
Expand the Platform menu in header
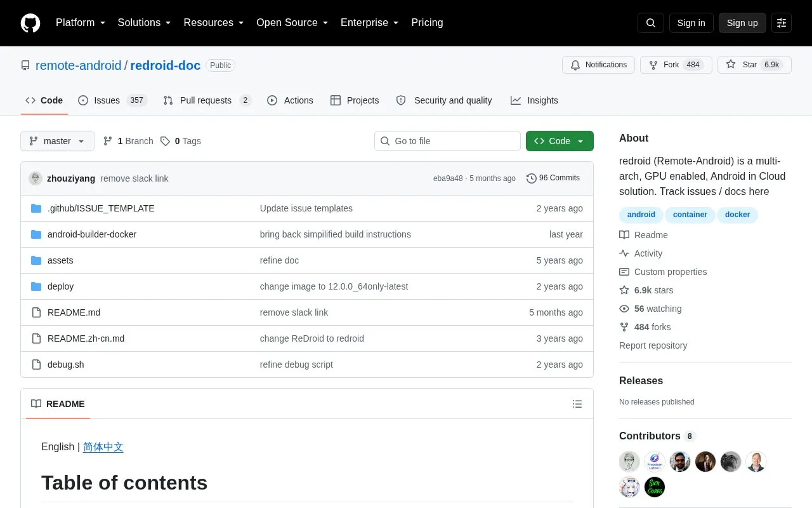pos(81,23)
